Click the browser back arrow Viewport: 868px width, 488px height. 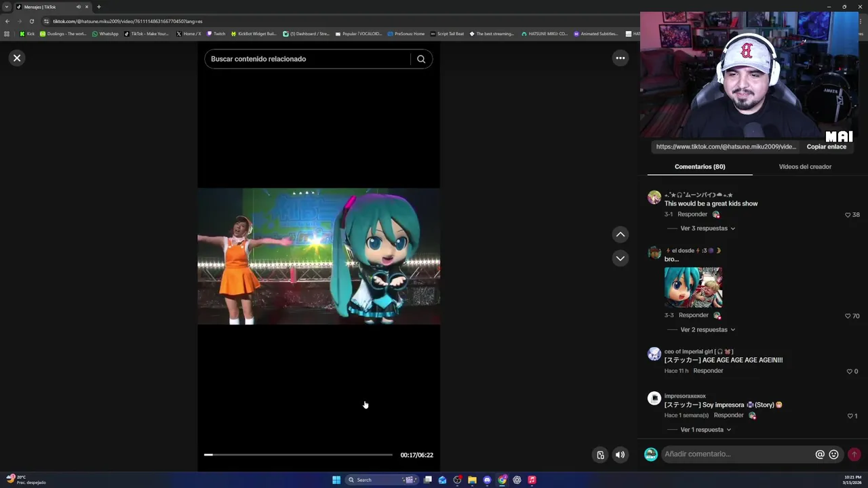(x=7, y=21)
